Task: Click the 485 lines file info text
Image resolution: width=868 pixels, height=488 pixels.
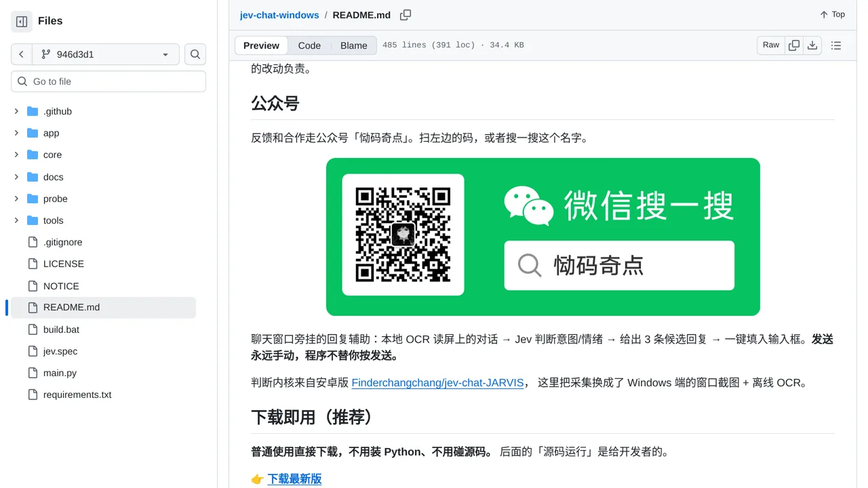Action: click(x=453, y=45)
